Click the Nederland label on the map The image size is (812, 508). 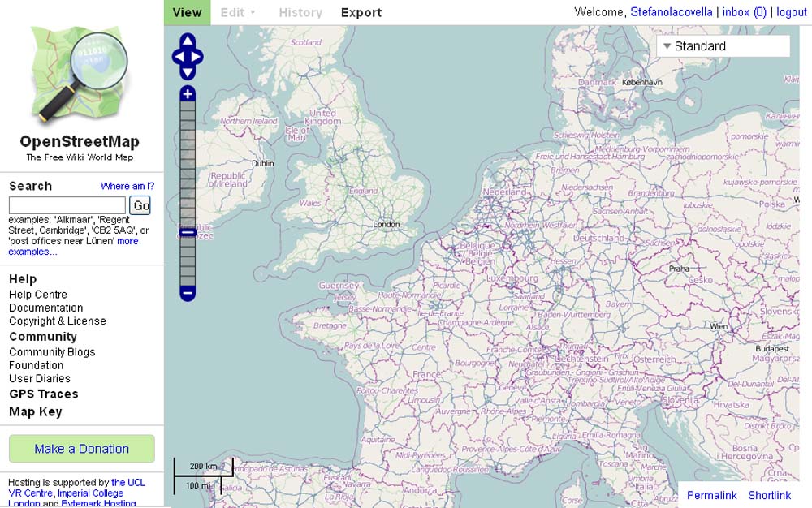504,192
